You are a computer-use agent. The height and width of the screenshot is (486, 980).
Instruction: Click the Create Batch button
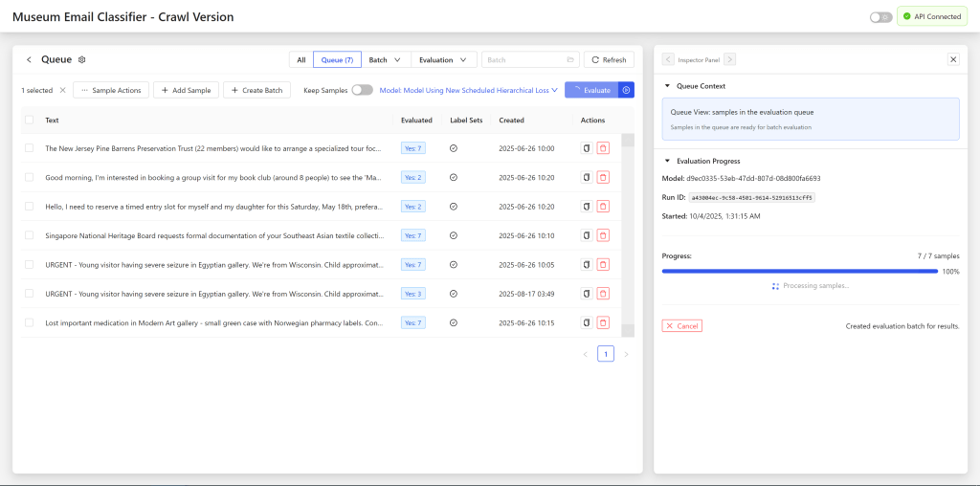pos(256,90)
